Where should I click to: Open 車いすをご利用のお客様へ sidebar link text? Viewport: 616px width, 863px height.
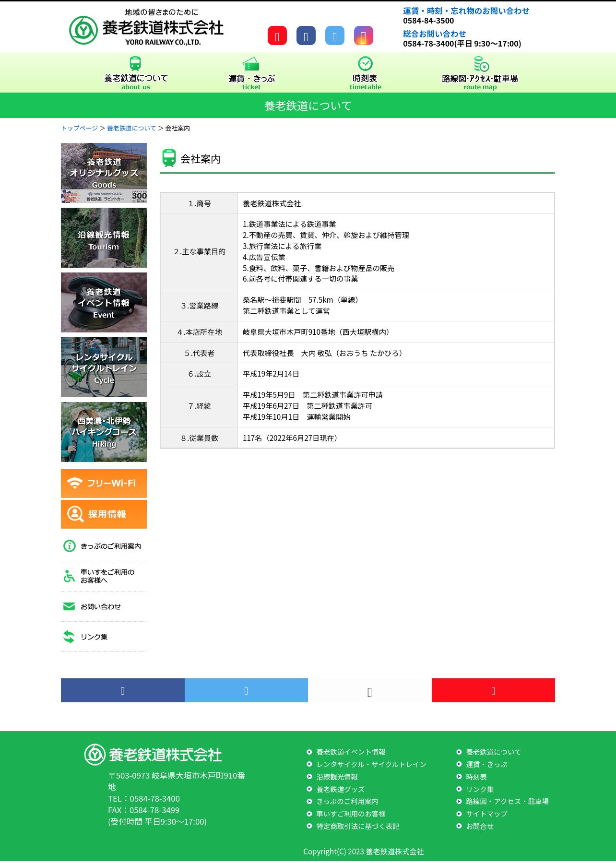107,576
